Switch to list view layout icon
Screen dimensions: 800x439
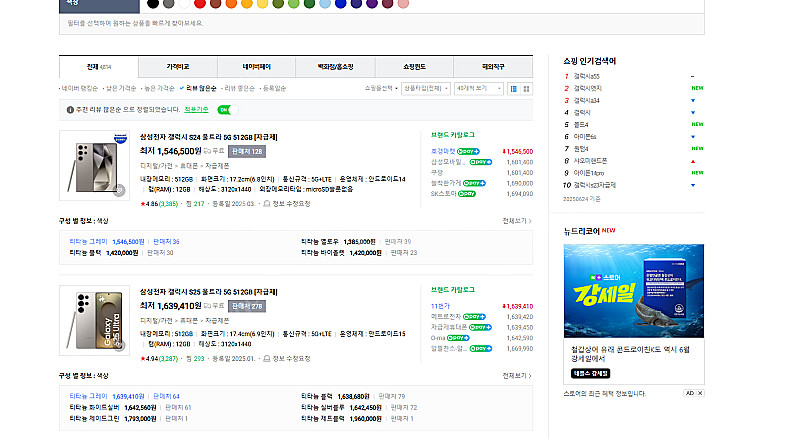pyautogui.click(x=514, y=89)
